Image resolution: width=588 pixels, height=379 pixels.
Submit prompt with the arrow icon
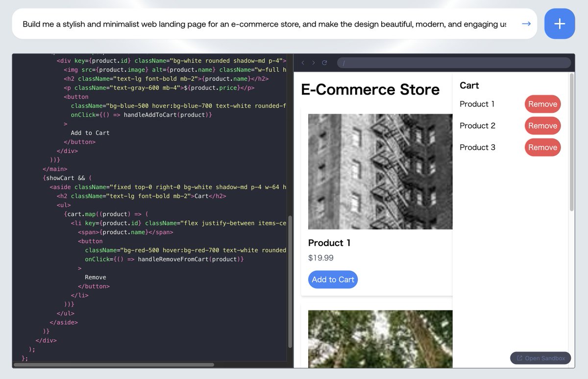click(526, 24)
